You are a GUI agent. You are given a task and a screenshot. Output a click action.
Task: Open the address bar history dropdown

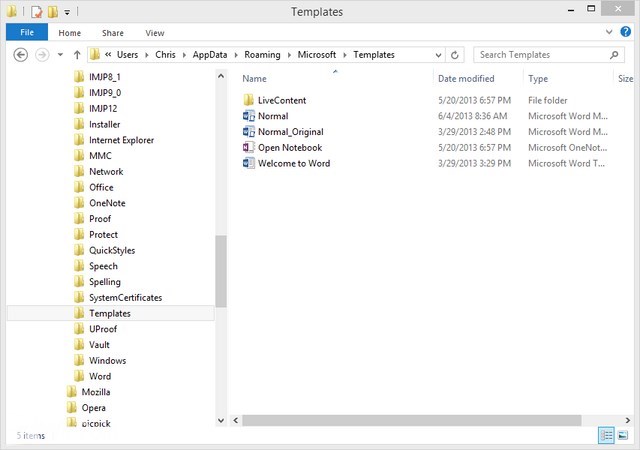point(438,55)
